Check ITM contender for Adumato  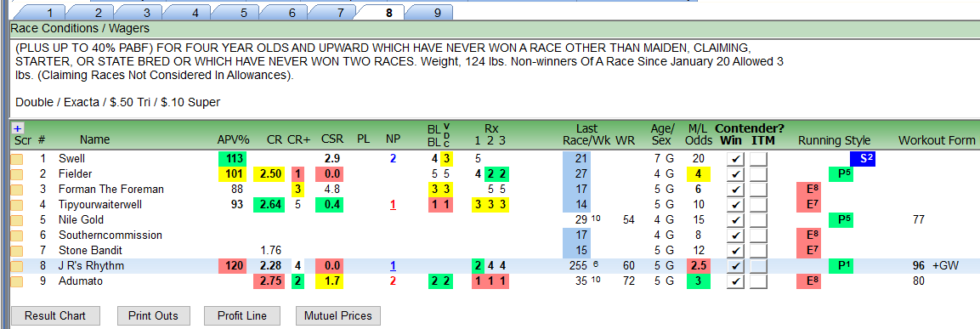click(x=758, y=281)
